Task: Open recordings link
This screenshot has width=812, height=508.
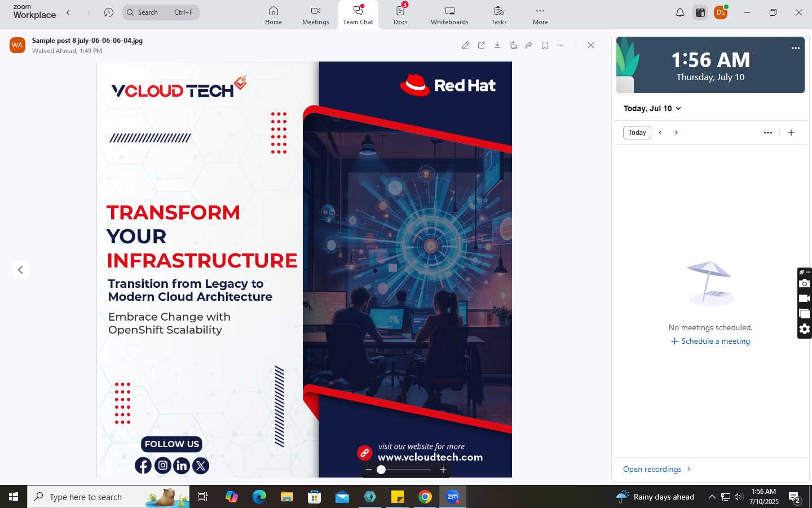Action: point(657,469)
